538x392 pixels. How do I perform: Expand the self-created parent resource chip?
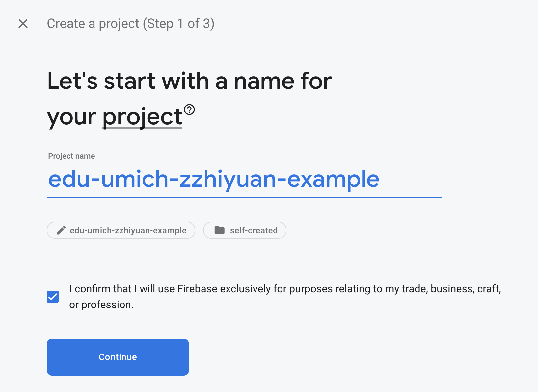pos(245,230)
